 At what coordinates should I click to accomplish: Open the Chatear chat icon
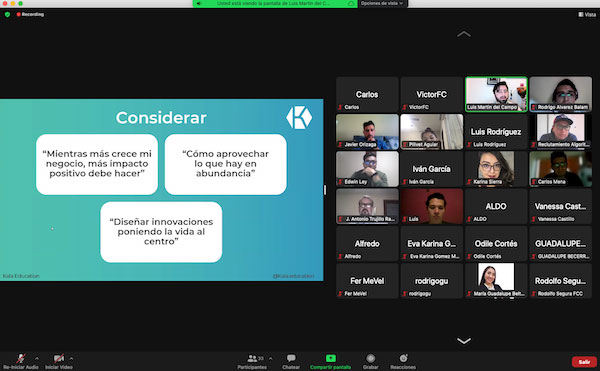pos(291,358)
